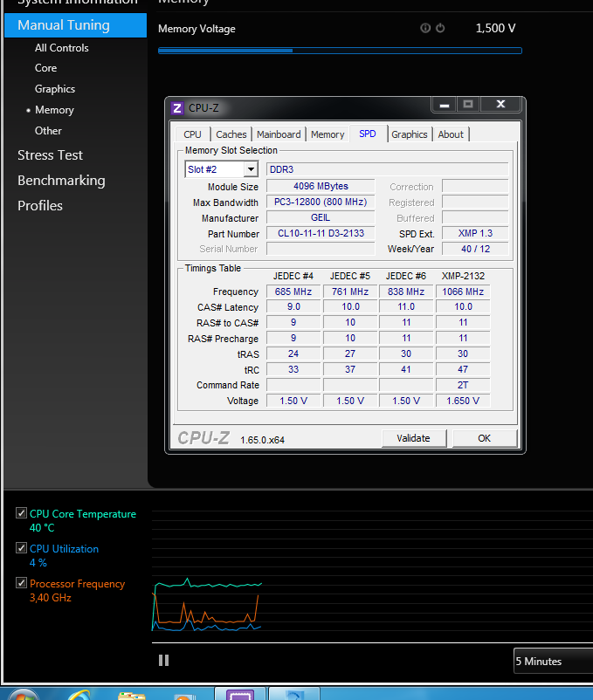This screenshot has height=700, width=593.
Task: Open the About tab in CPU-Z
Action: [451, 134]
